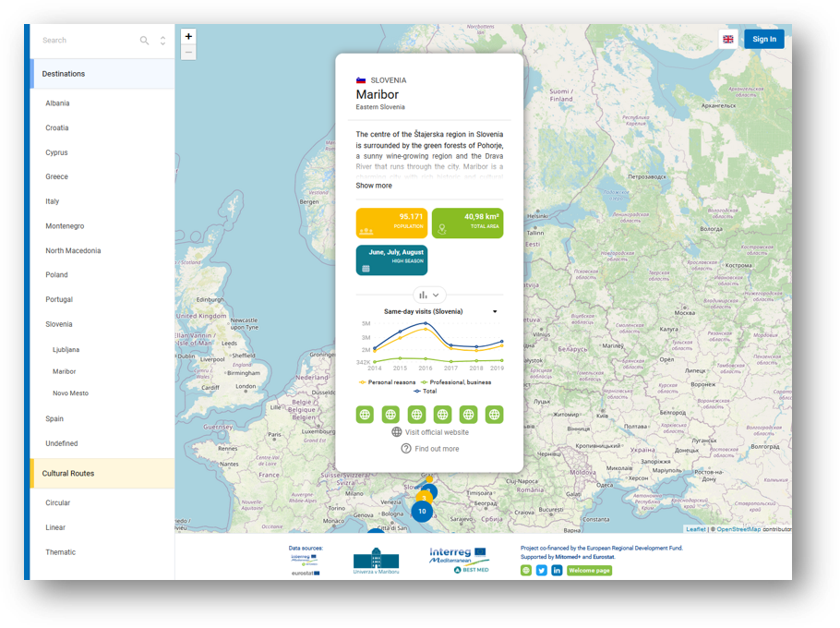Select Croatia in destinations list
The width and height of the screenshot is (840, 628).
(x=57, y=128)
